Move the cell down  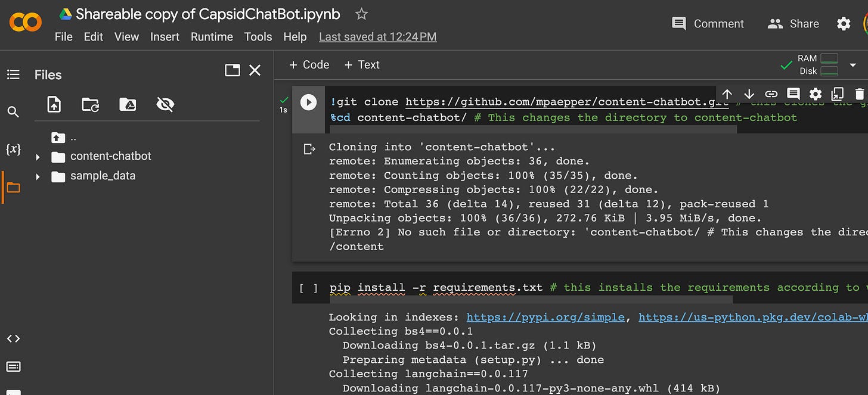[749, 94]
